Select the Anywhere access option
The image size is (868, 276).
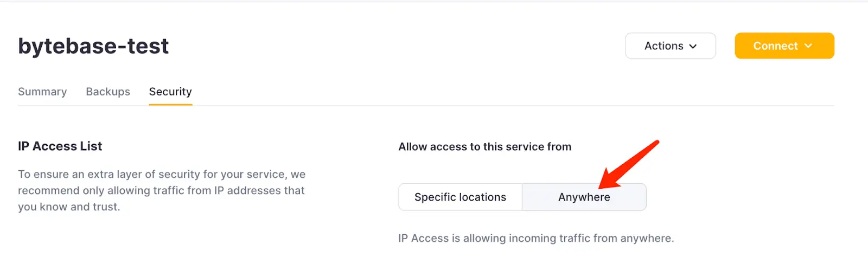(x=584, y=197)
